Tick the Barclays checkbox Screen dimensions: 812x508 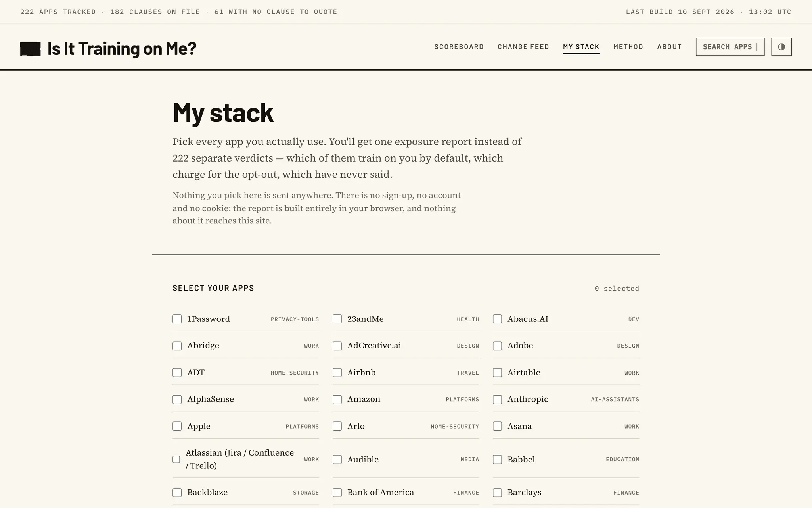tap(497, 493)
